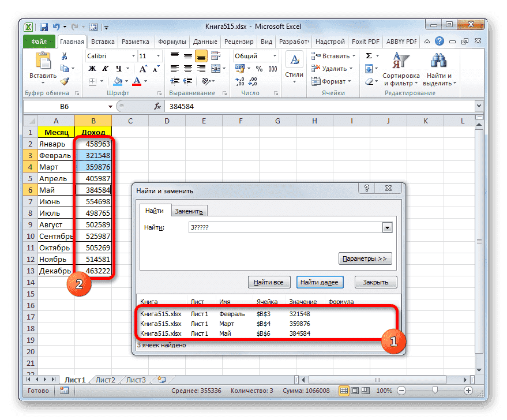The image size is (507, 420).
Task: Expand the Найти search history dropdown
Action: 388,227
